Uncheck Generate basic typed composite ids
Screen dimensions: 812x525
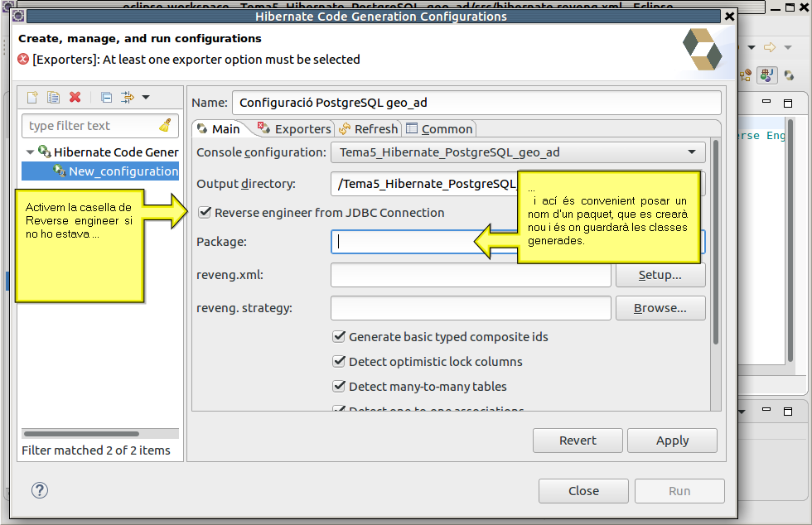coord(339,336)
